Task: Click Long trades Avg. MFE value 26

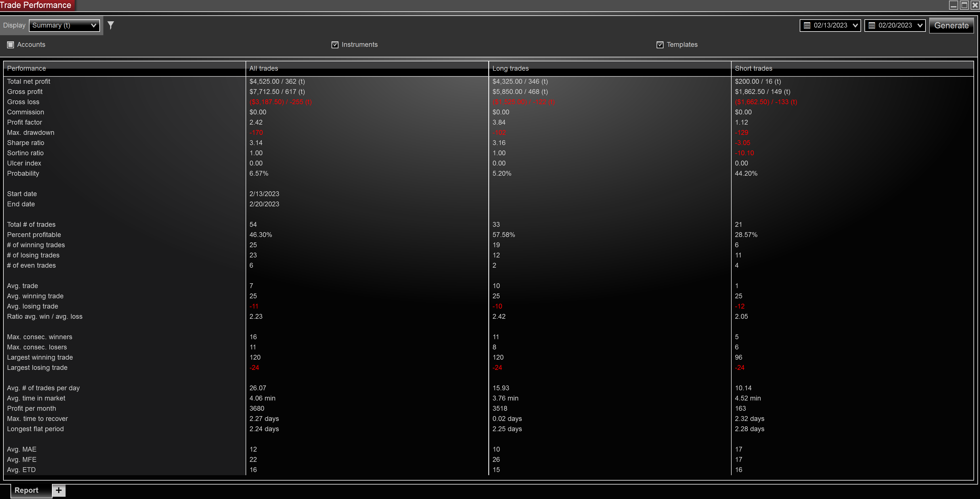Action: coord(496,460)
